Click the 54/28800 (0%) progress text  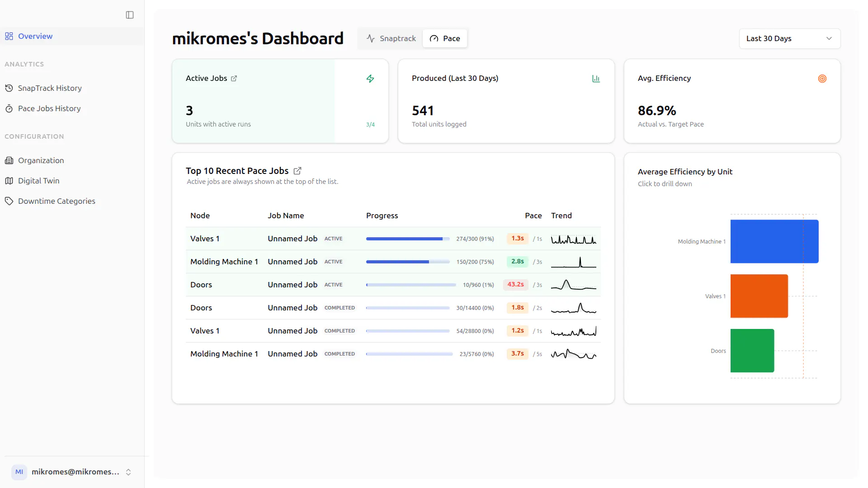[x=475, y=331]
